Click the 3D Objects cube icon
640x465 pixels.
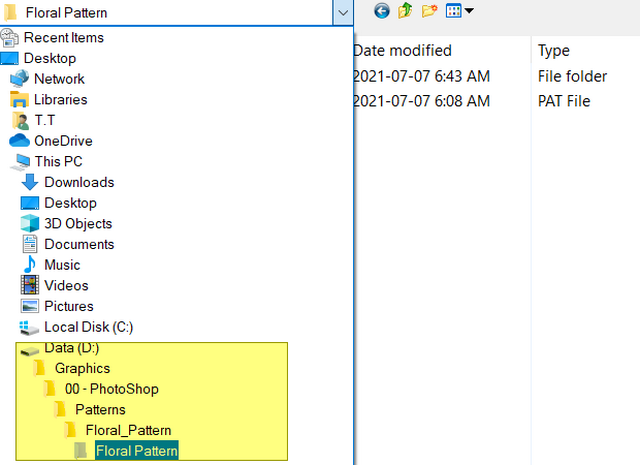point(30,223)
